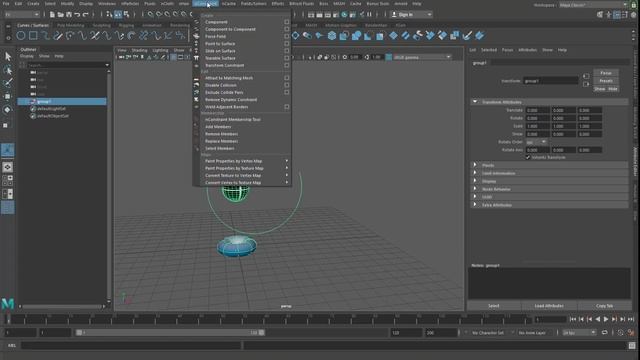The height and width of the screenshot is (360, 640).
Task: Click the Play backwards button
Action: point(598,319)
